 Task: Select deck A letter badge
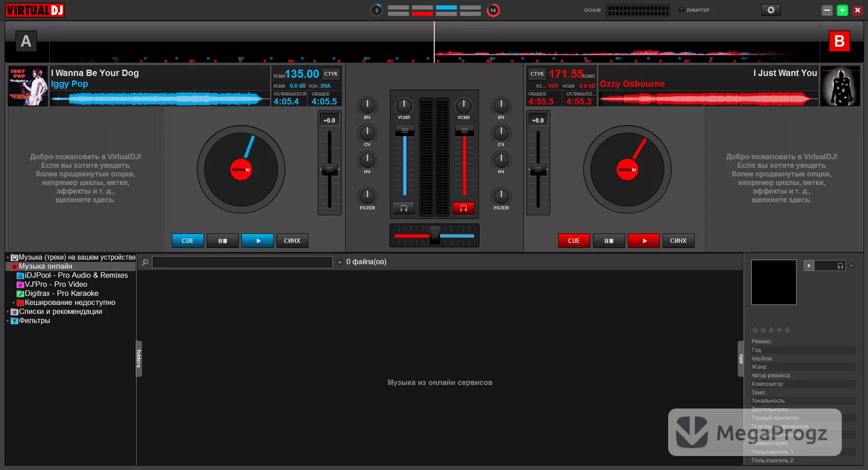pyautogui.click(x=26, y=41)
